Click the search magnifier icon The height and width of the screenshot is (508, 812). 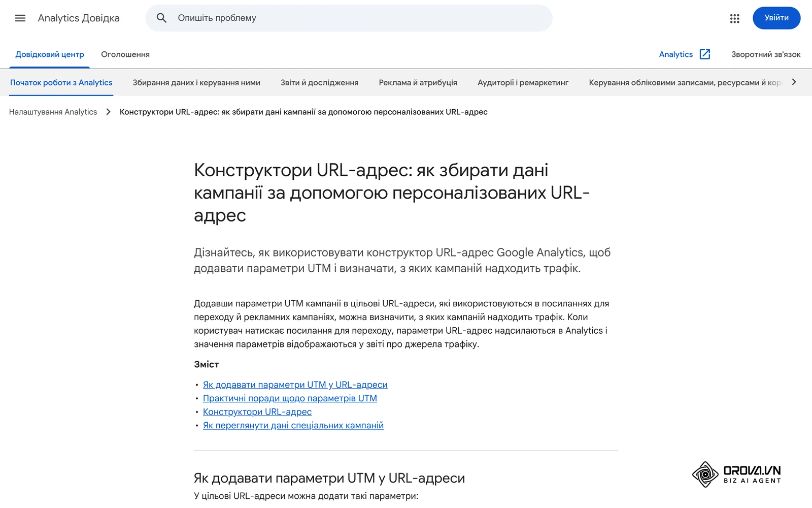[x=161, y=18]
